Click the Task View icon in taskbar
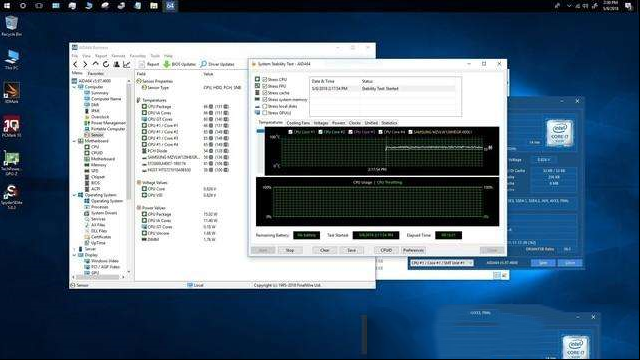 click(x=39, y=6)
